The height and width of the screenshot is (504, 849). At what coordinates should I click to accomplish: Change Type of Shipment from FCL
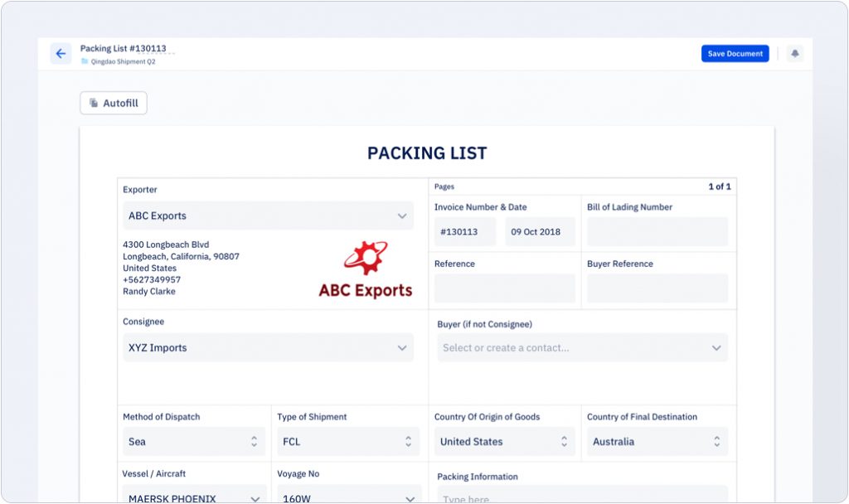click(348, 441)
